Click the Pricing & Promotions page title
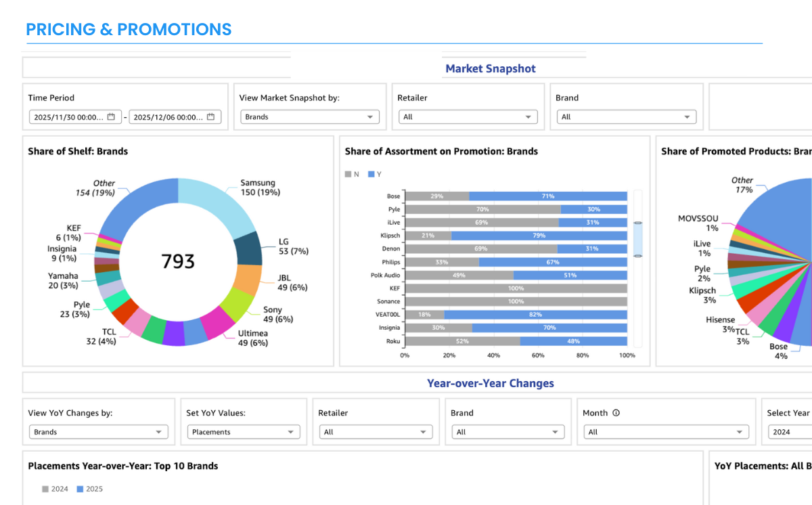The image size is (812, 505). click(x=129, y=30)
